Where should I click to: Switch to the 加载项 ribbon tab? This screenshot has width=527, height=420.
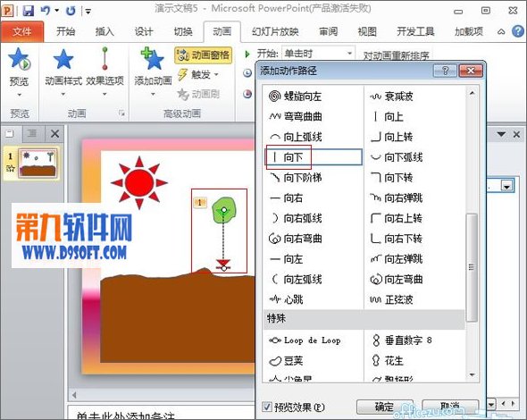[x=469, y=31]
